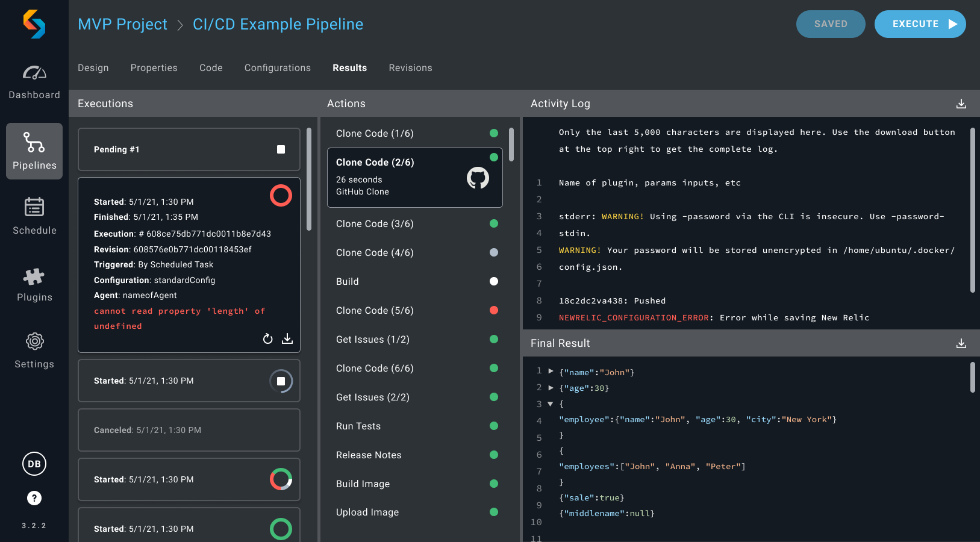Stop the Pending #1 execution
Screen dimensions: 980x542
pyautogui.click(x=281, y=149)
